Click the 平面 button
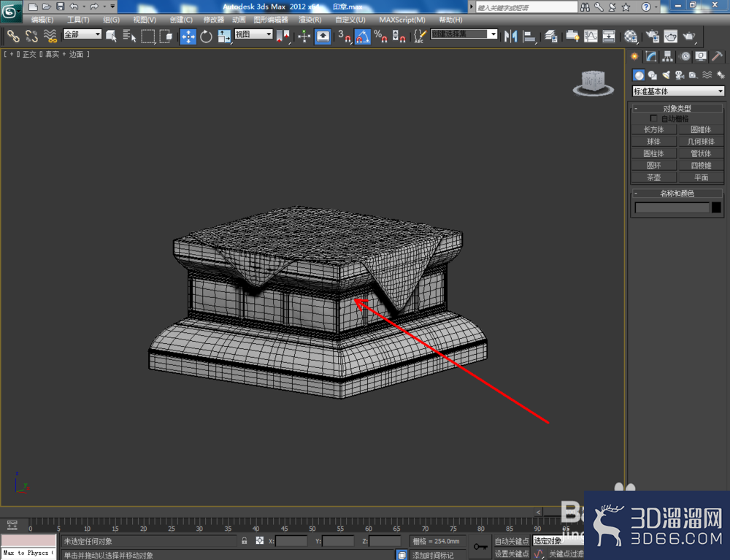 [701, 177]
